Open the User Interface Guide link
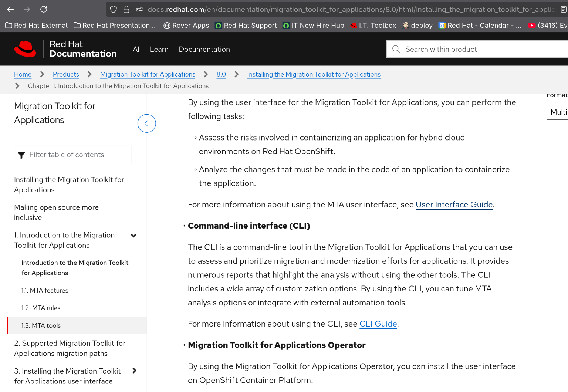Viewport: 568px width, 392px height. (454, 205)
